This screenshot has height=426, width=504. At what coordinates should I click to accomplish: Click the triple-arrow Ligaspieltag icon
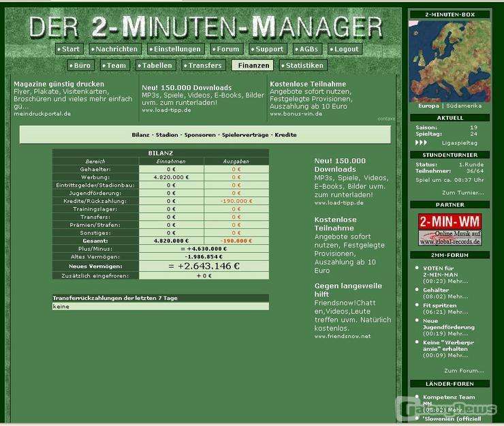[x=421, y=142]
